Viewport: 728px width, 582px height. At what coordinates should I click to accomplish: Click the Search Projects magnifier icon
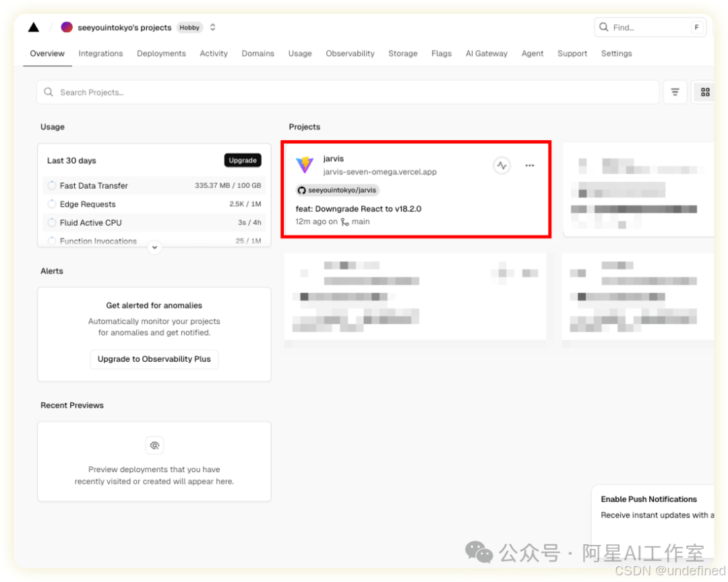tap(49, 92)
